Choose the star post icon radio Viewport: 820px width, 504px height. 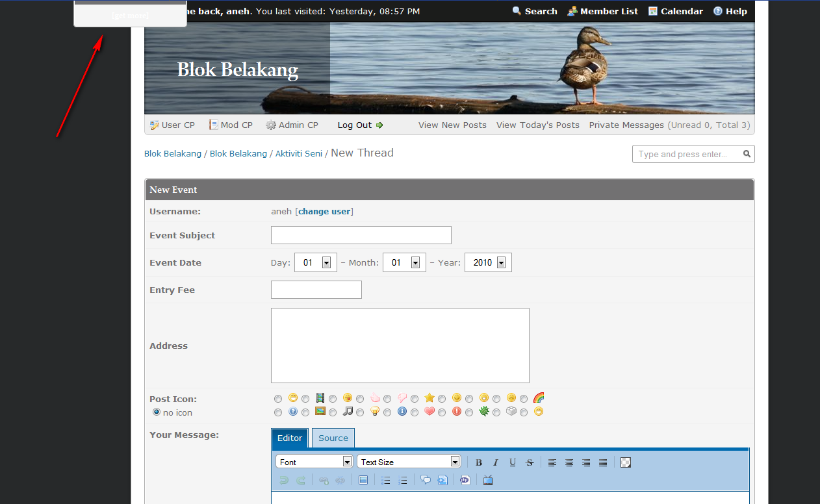click(x=415, y=399)
